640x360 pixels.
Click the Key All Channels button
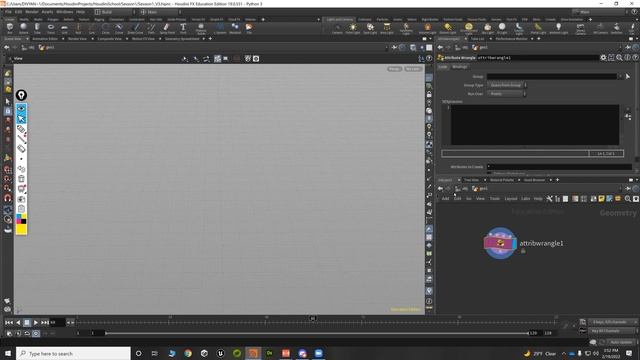(x=612, y=331)
